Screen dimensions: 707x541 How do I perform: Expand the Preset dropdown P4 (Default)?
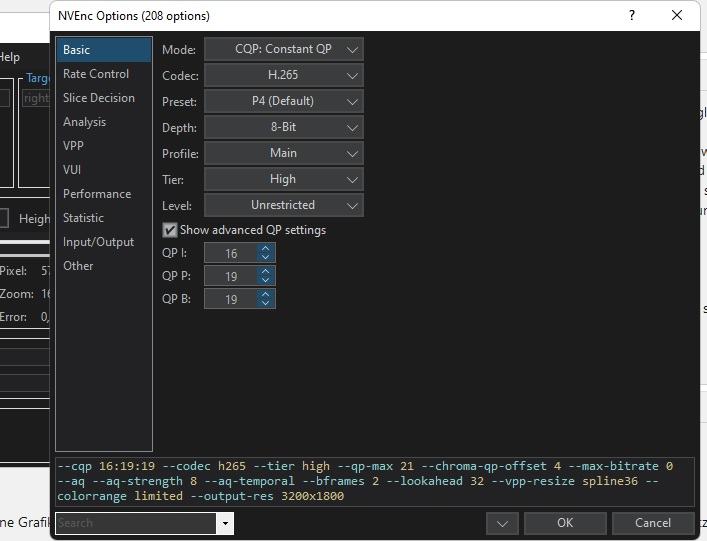tap(284, 101)
